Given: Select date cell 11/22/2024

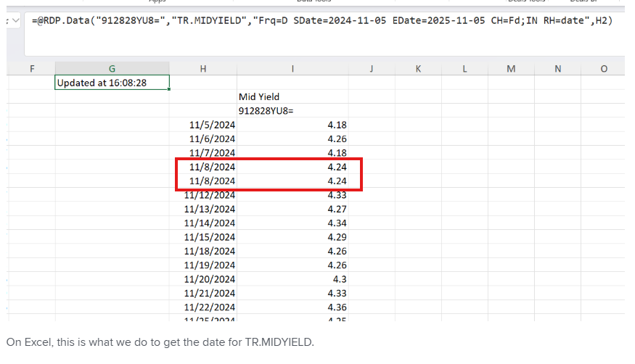Looking at the screenshot, I should [203, 307].
